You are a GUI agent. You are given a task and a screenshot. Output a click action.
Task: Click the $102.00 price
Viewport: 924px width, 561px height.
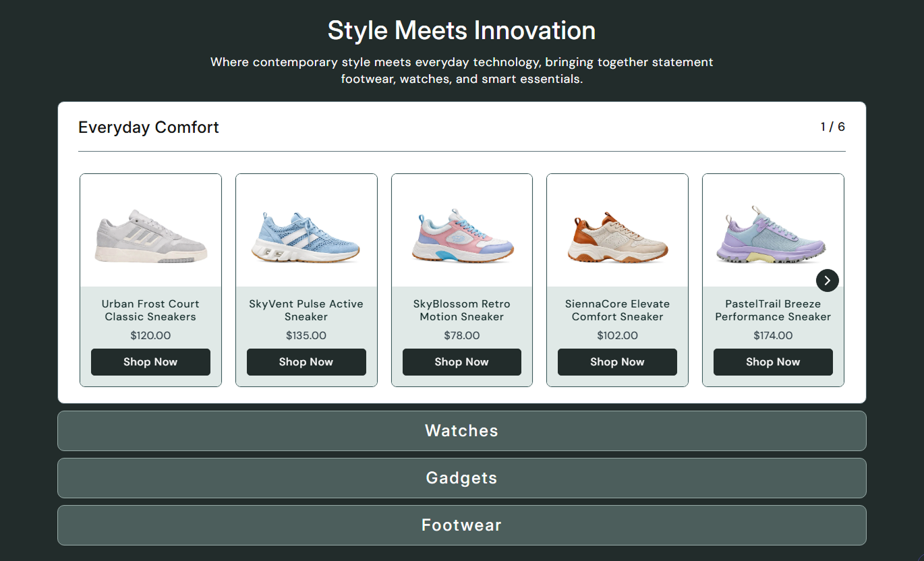[617, 336]
